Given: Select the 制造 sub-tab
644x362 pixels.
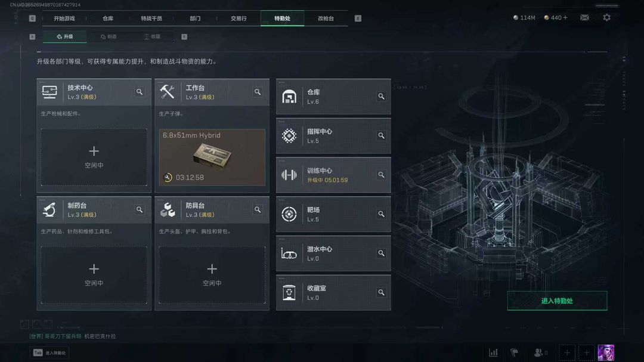Looking at the screenshot, I should [x=109, y=36].
